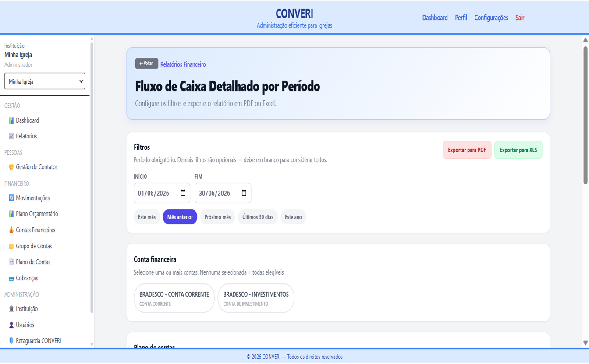Image resolution: width=589 pixels, height=364 pixels.
Task: Click the main page vertical scrollbar thumb
Action: pos(585,115)
